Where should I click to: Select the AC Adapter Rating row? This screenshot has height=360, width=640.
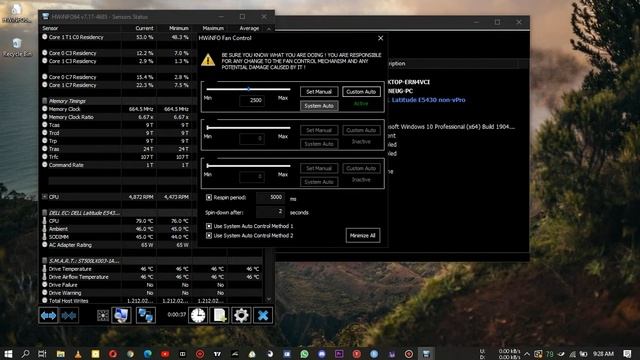click(x=116, y=245)
